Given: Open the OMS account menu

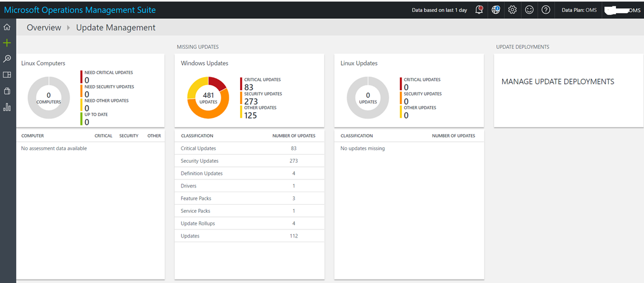Looking at the screenshot, I should [622, 10].
